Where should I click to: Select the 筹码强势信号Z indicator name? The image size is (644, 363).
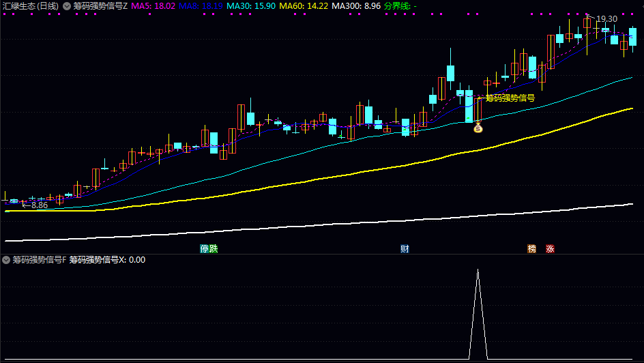click(x=100, y=5)
